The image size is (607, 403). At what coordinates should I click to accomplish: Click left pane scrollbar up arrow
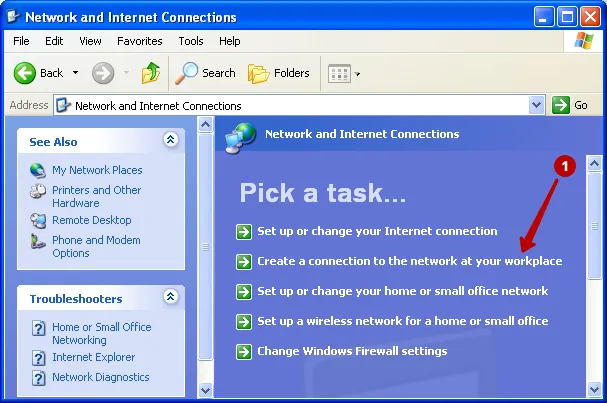pyautogui.click(x=205, y=125)
